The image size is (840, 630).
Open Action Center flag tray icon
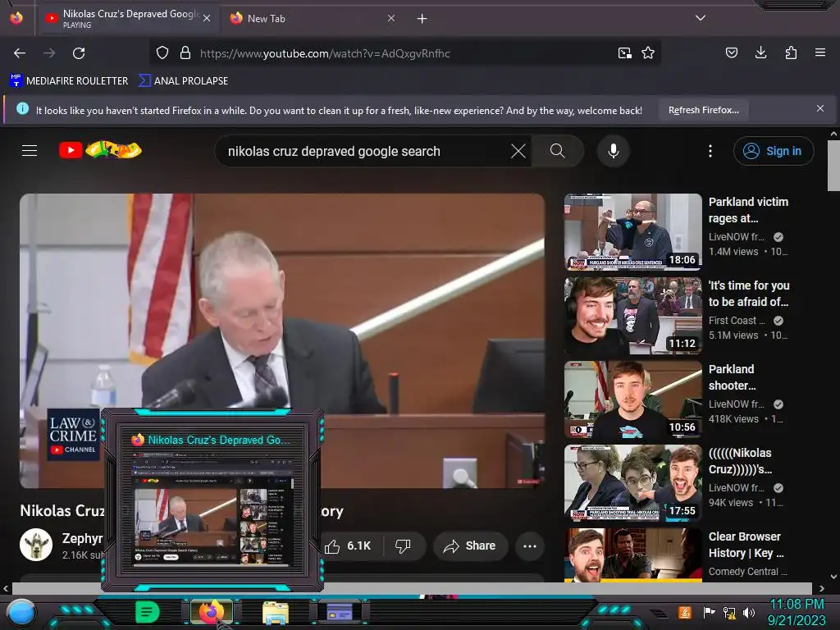710,612
